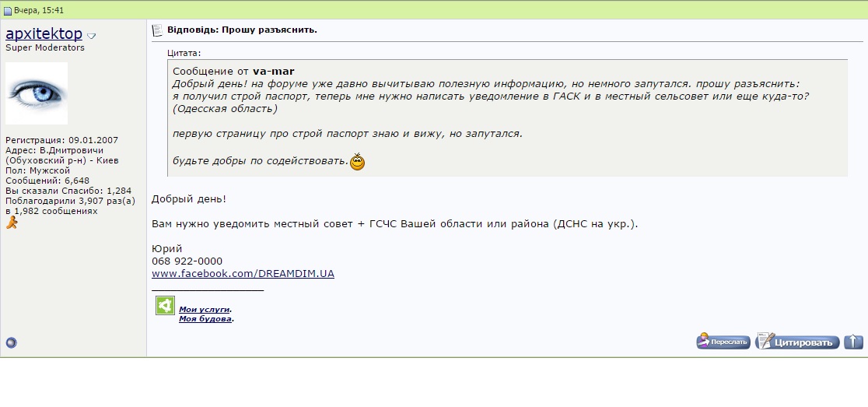Click the quoted author name va-mar
The width and height of the screenshot is (868, 407).
click(x=273, y=72)
